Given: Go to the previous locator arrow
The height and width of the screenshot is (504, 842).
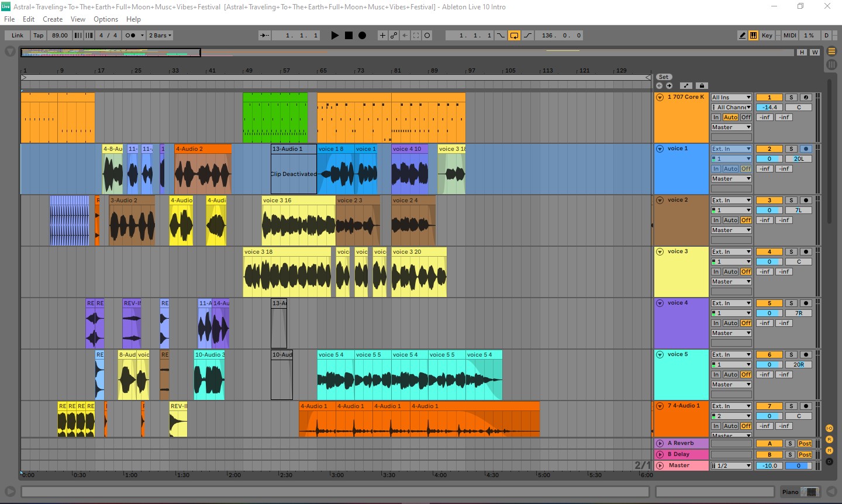Looking at the screenshot, I should [x=660, y=86].
